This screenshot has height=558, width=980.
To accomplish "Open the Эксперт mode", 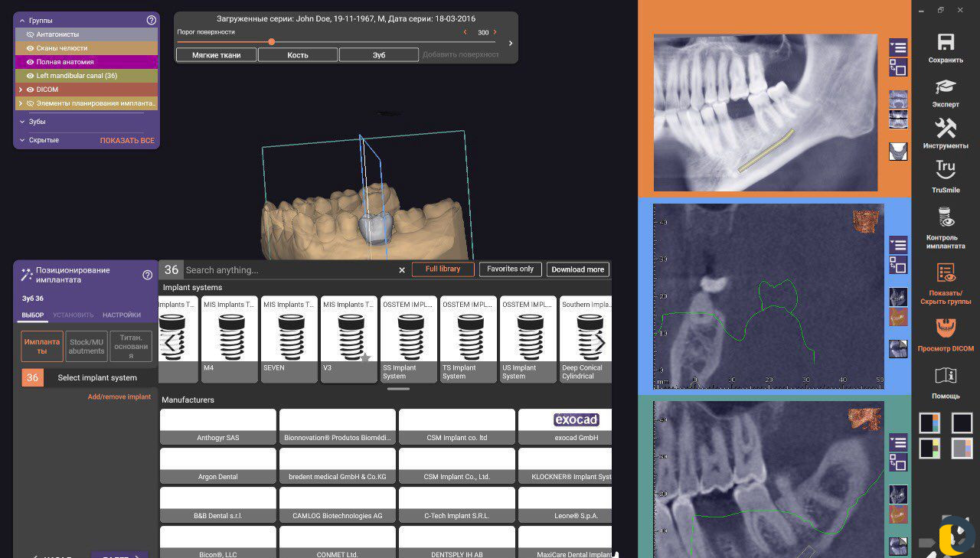I will 946,87.
